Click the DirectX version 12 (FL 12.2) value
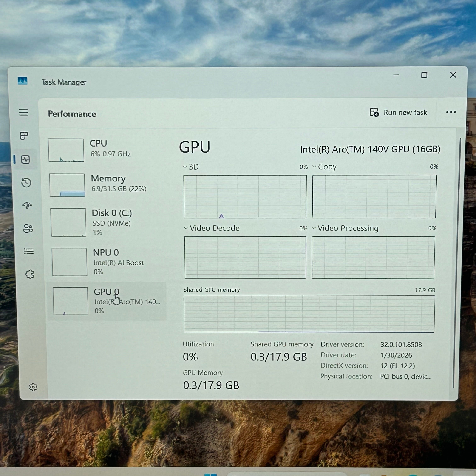This screenshot has width=476, height=476. (398, 366)
